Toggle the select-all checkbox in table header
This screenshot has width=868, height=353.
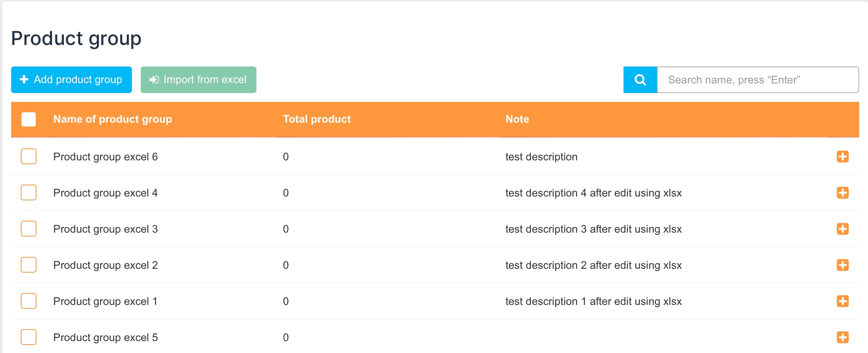29,119
